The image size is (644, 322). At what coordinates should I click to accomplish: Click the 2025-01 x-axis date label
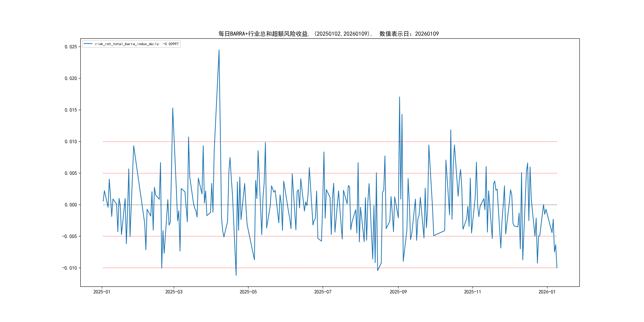coord(102,292)
